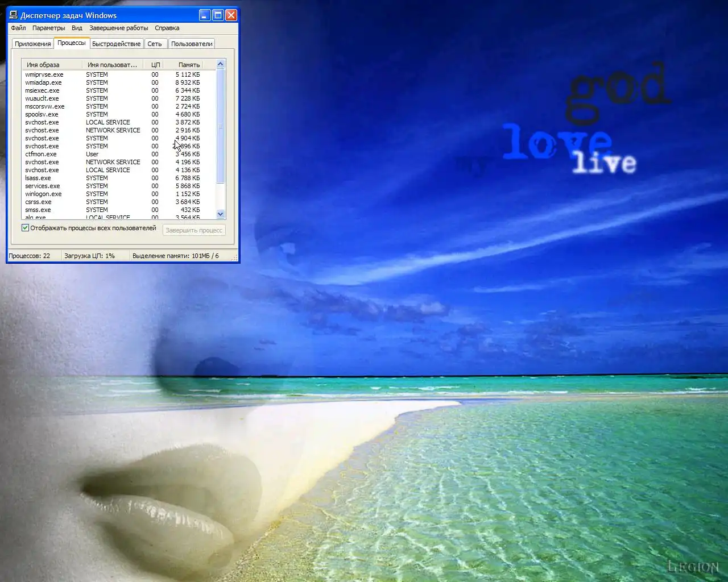Maximize the Task Manager window

point(218,15)
